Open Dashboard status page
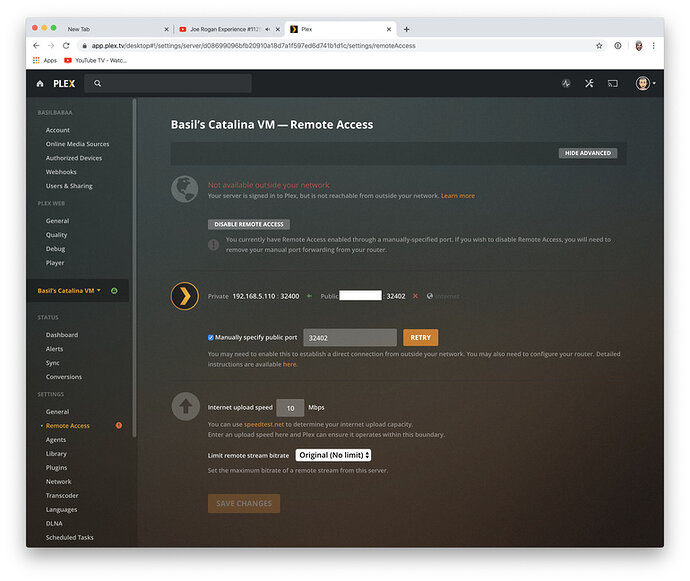 pos(62,335)
